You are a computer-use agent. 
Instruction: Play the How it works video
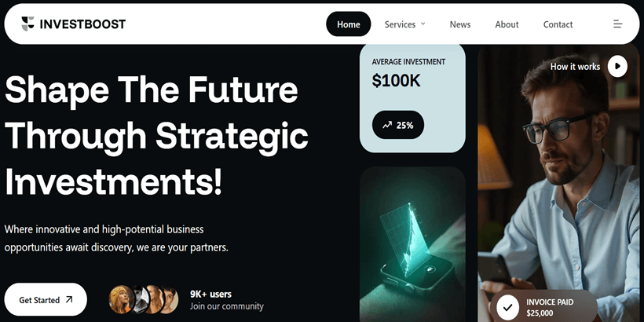[x=617, y=67]
